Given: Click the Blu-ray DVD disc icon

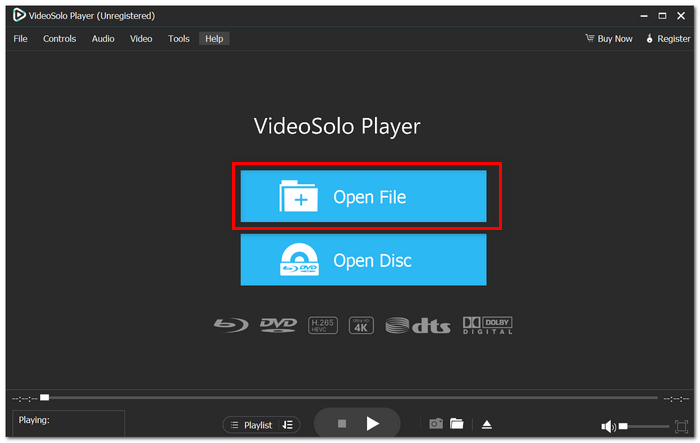Looking at the screenshot, I should tap(299, 259).
